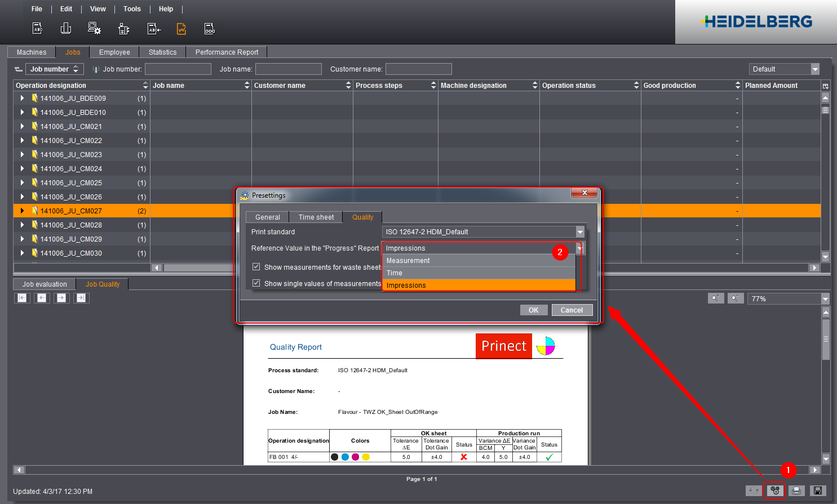Click the computer with gear toolbar icon
Screen dimensions: 837x504
(94, 29)
